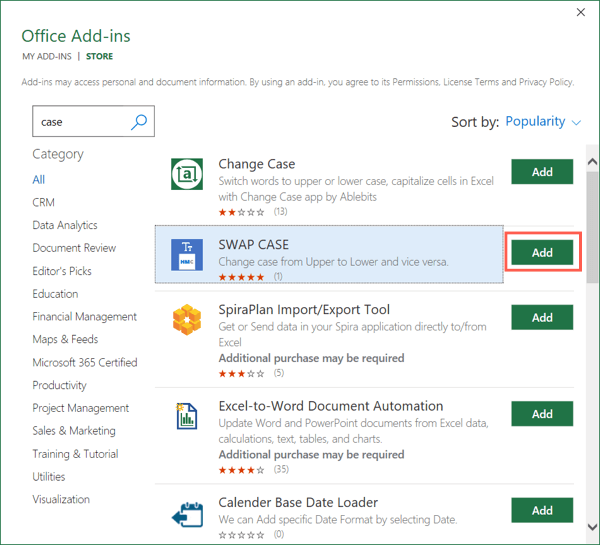Click the Excel-to-Word Document Automation icon
This screenshot has height=545, width=600.
point(188,415)
